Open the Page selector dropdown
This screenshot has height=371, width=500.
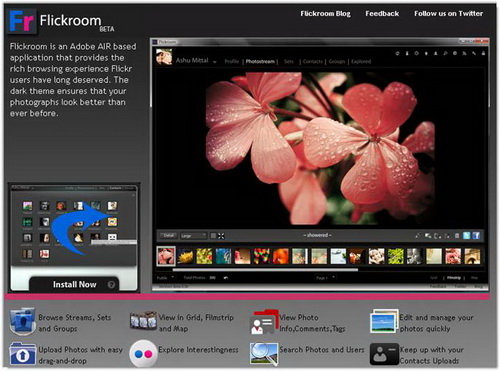tap(325, 278)
